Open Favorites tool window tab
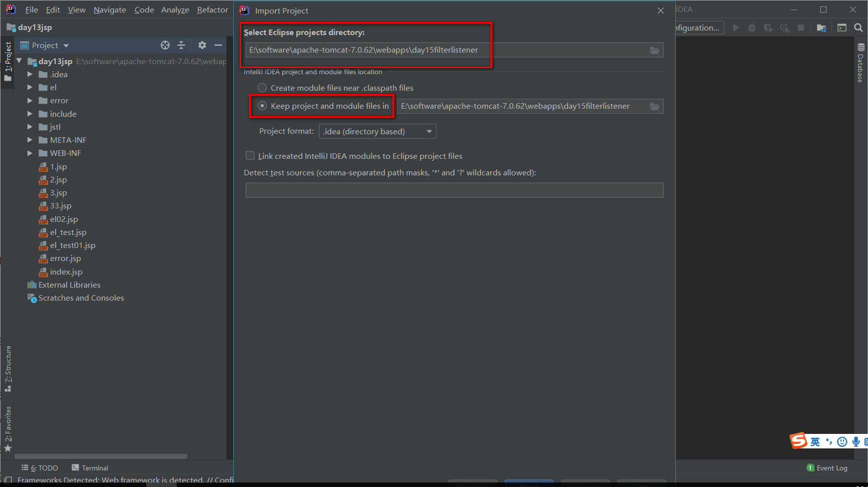This screenshot has width=868, height=487. click(x=8, y=429)
